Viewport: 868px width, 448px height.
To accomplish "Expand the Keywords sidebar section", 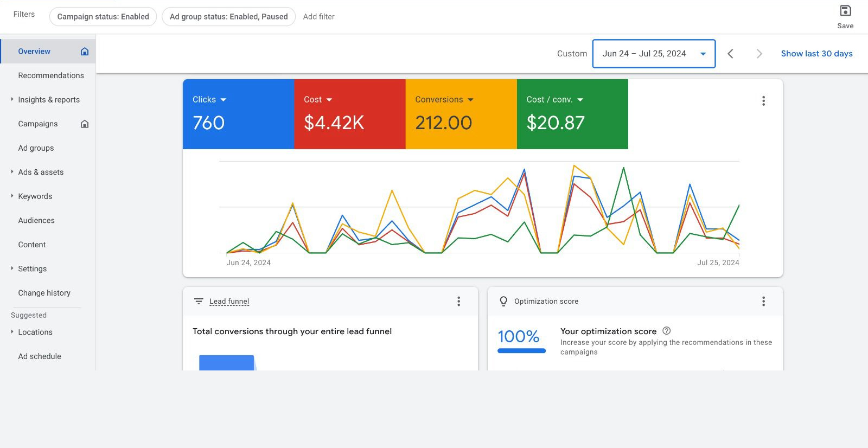I will tap(12, 196).
